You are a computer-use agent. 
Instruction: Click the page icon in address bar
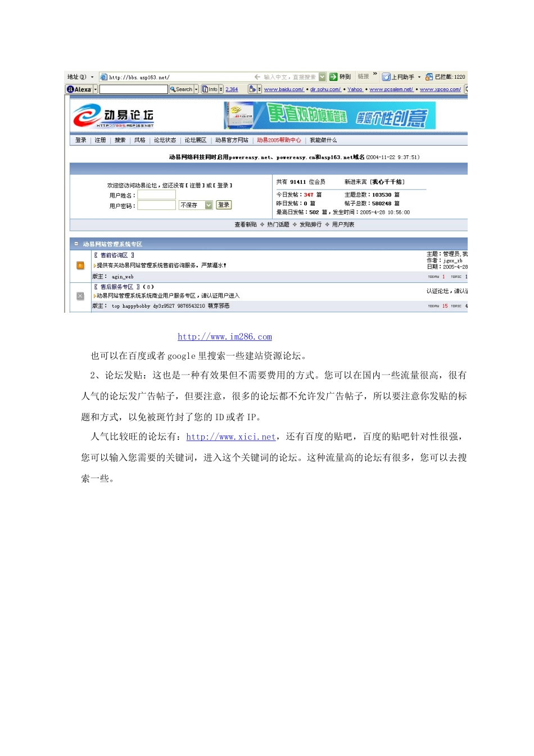103,77
